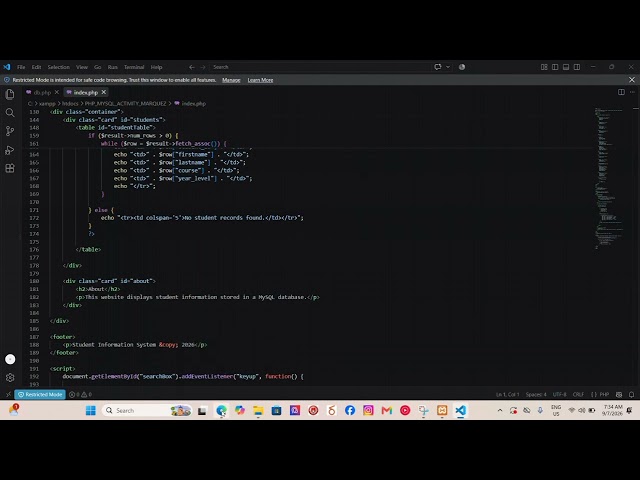Split the editor to the right
Screen dimensions: 640x480
point(621,92)
